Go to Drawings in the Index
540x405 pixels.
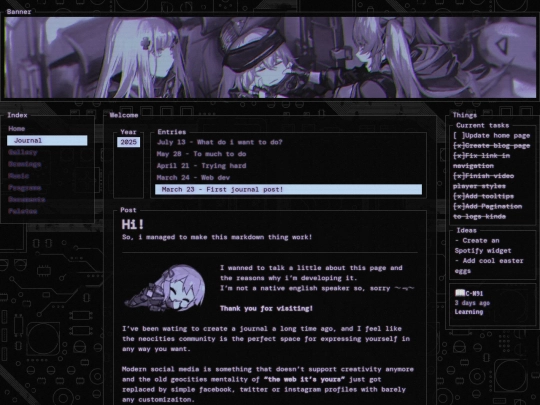point(24,164)
